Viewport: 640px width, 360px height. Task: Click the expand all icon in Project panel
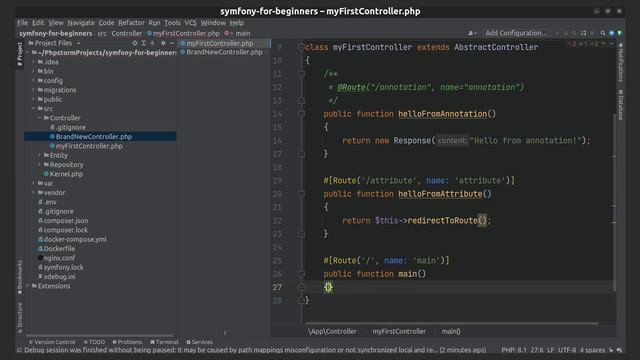pyautogui.click(x=144, y=43)
